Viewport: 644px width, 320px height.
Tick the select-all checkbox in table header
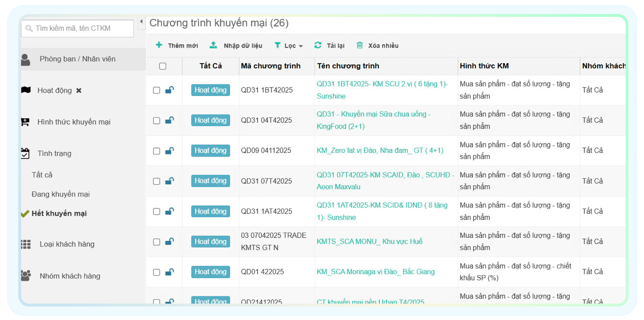click(163, 66)
